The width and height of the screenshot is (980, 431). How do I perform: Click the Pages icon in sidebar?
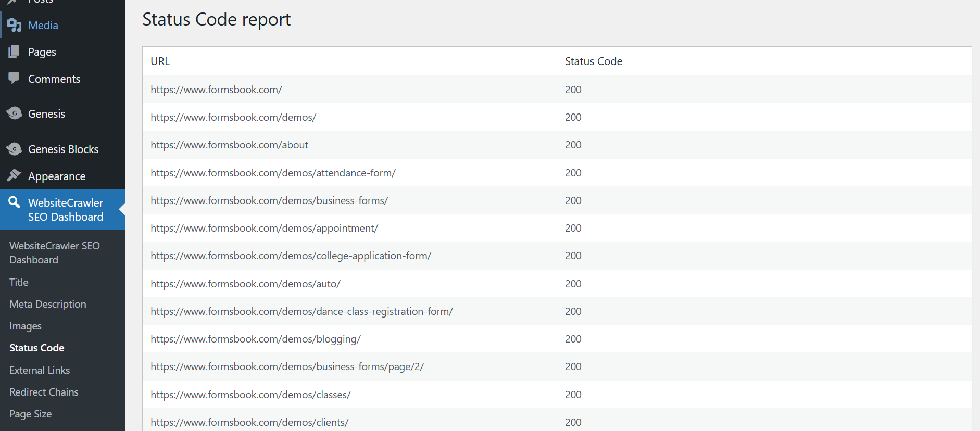14,52
